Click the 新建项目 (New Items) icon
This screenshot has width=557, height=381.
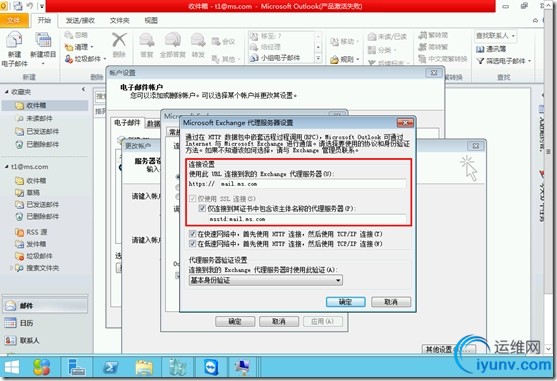43,40
